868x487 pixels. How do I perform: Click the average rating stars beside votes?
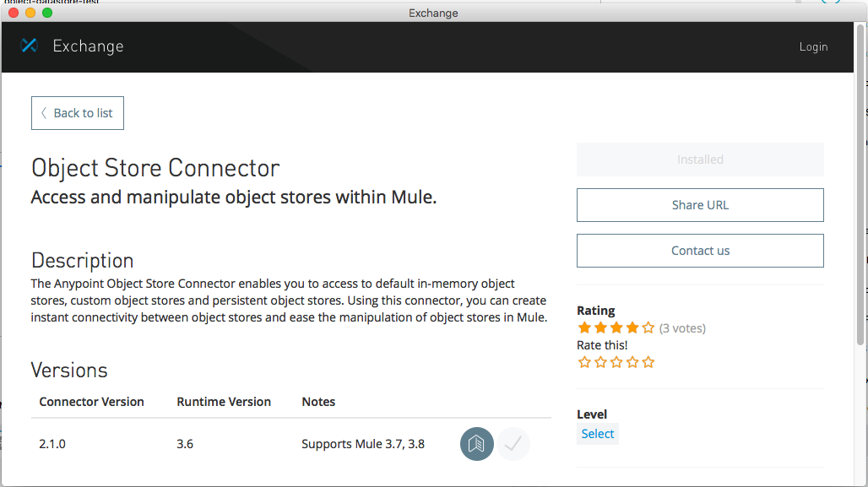coord(616,327)
